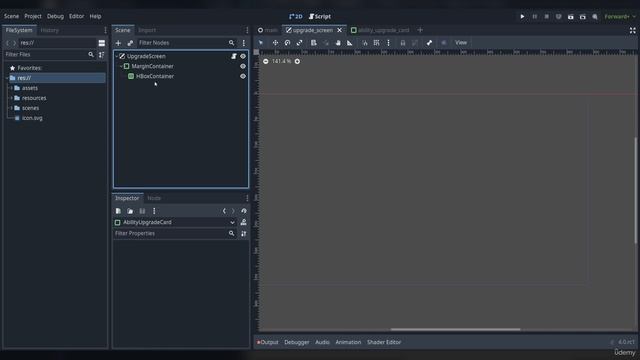Expand the resources folder

(x=11, y=98)
